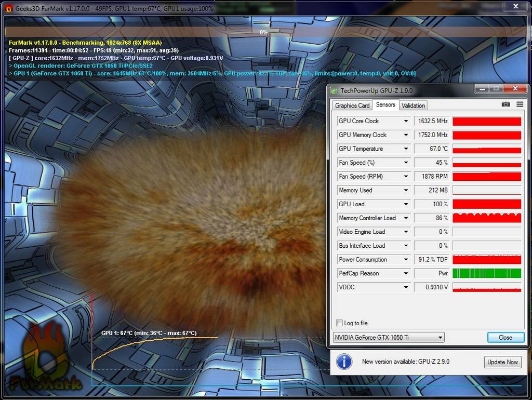Open the Fan Speed (%) sensor dropdown
The height and width of the screenshot is (400, 532).
[x=406, y=163]
